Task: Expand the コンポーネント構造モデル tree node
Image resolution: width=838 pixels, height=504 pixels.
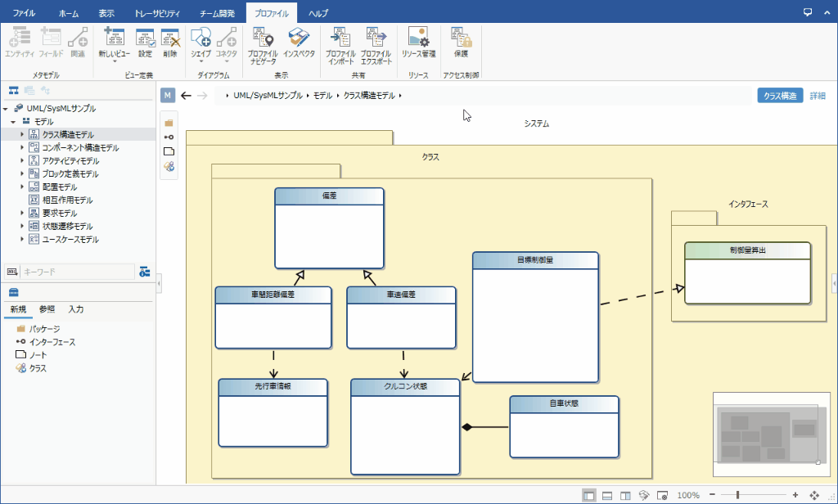Action: [x=23, y=148]
